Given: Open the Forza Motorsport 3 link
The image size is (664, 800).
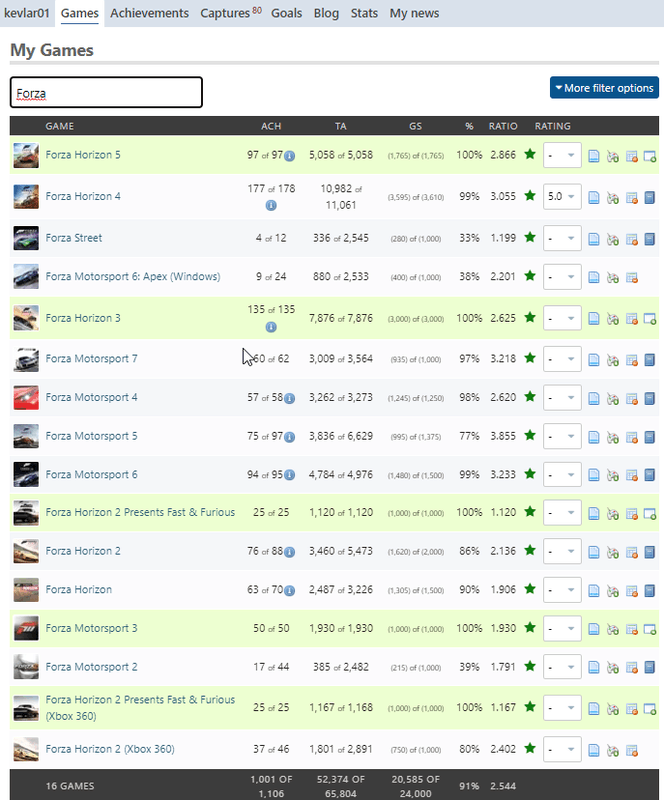Looking at the screenshot, I should [x=91, y=628].
